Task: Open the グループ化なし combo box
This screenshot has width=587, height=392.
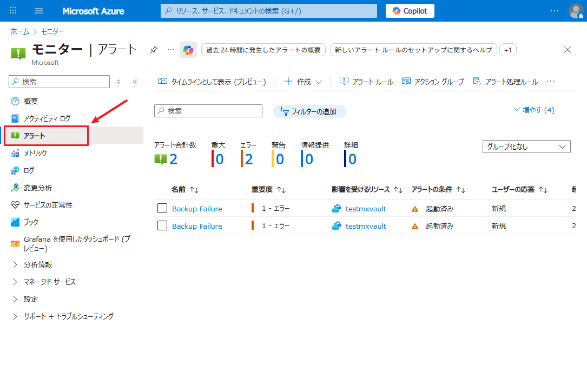Action: (x=526, y=146)
